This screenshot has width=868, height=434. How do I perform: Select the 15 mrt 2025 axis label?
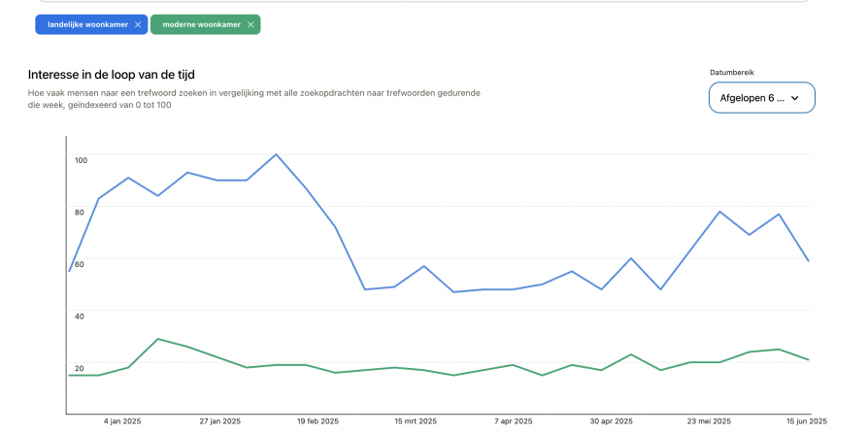(x=415, y=421)
